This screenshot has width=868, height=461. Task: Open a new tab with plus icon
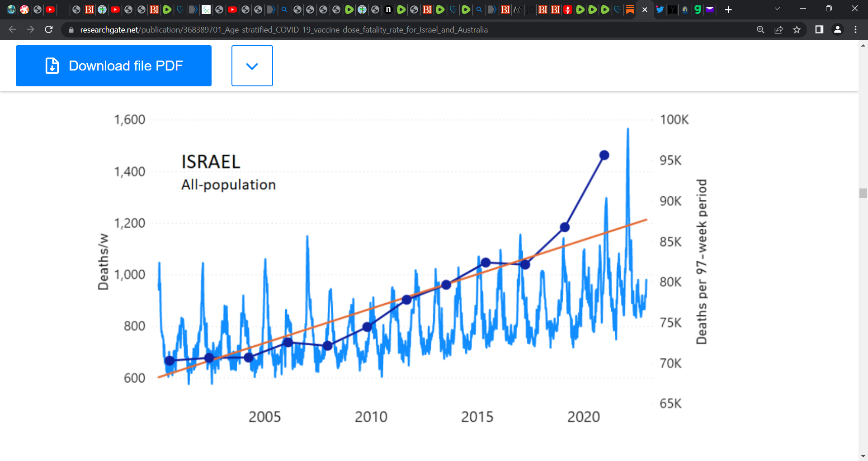pyautogui.click(x=728, y=9)
